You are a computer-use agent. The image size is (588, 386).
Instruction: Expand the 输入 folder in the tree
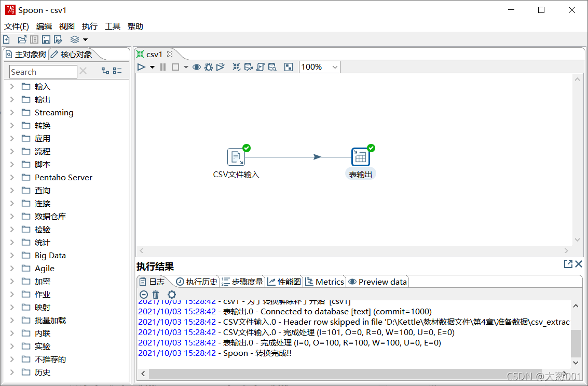[13, 86]
